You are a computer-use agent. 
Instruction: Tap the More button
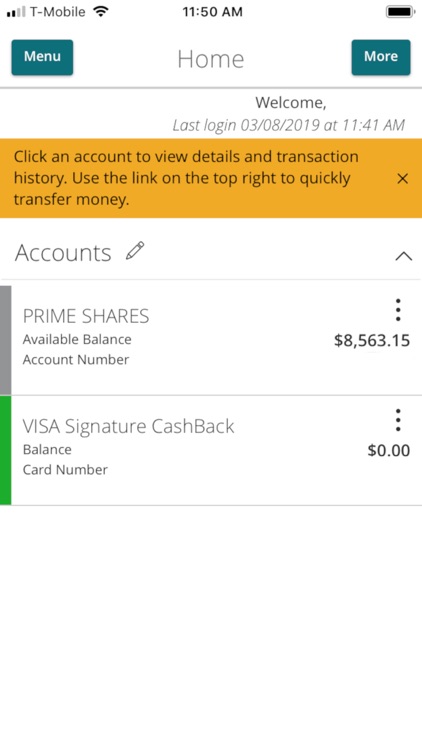[381, 57]
